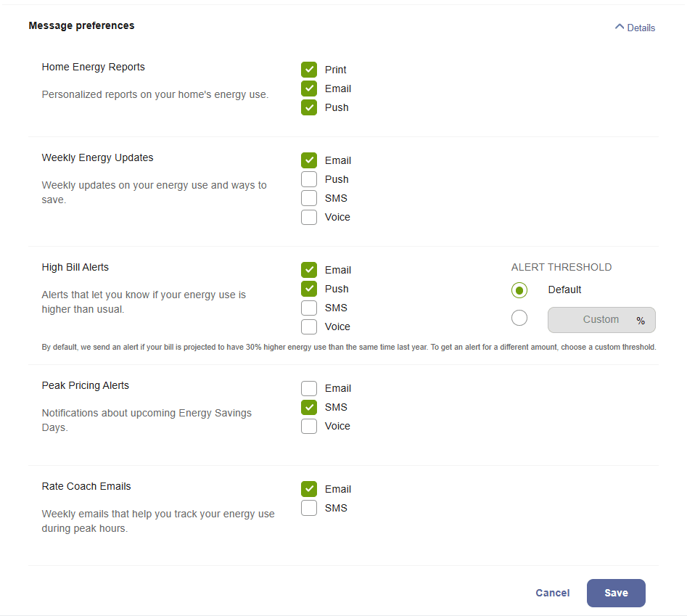Select the custom alert threshold option

click(x=519, y=318)
